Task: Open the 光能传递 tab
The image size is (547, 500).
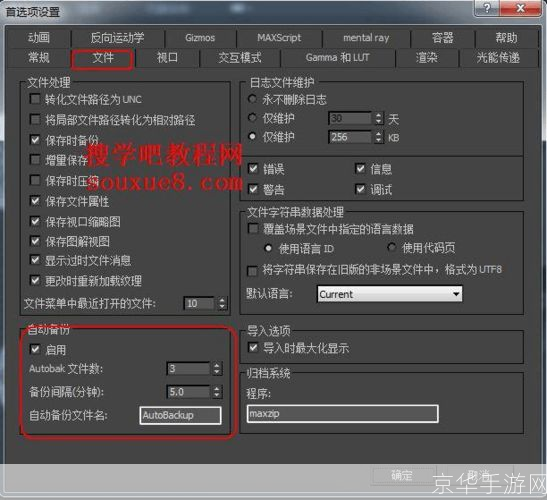Action: (x=498, y=58)
